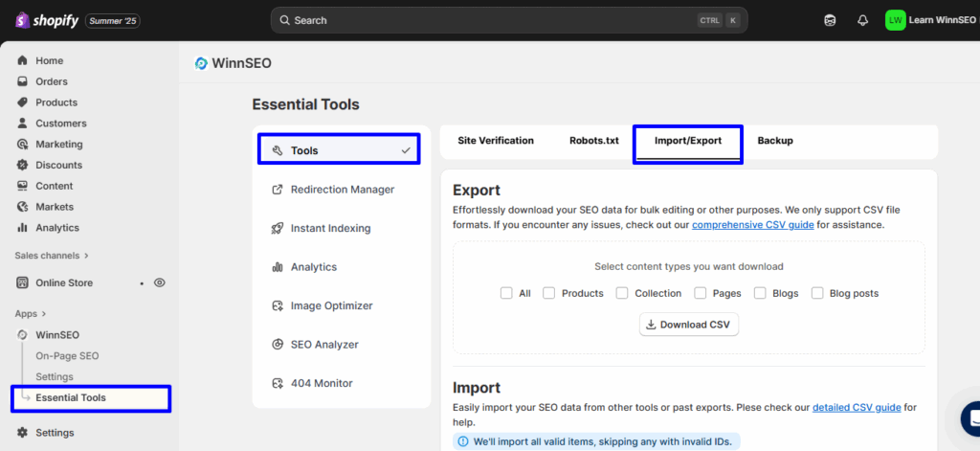Switch to Robots.txt tab
980x451 pixels.
(x=593, y=141)
